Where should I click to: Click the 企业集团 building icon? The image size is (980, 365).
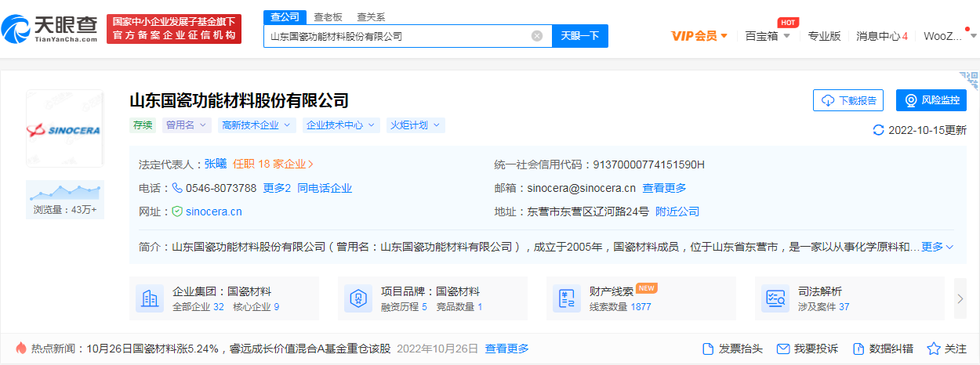(150, 298)
